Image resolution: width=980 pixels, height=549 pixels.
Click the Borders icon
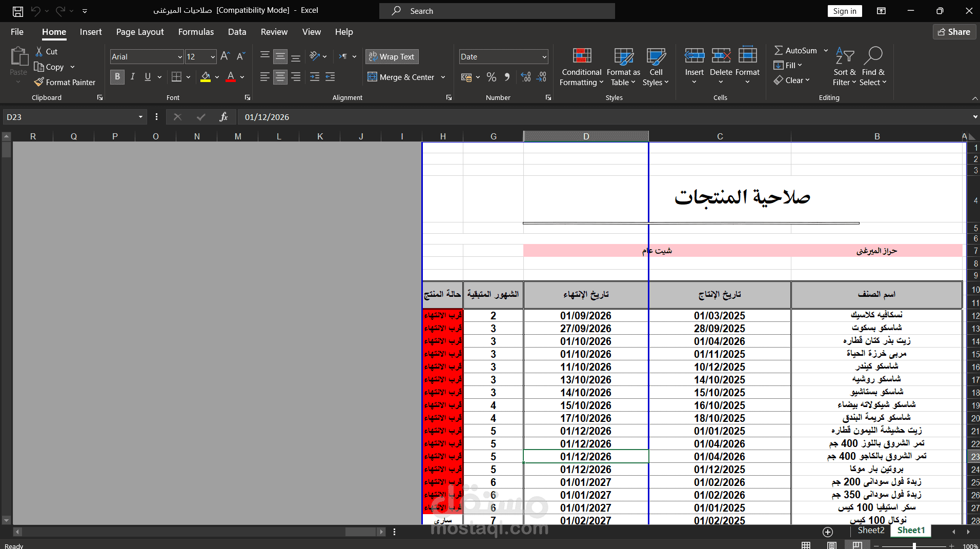pos(176,77)
